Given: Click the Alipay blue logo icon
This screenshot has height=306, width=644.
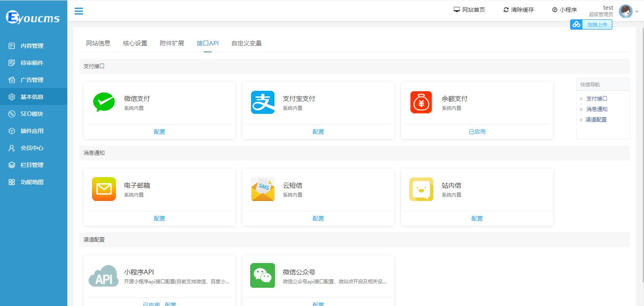Looking at the screenshot, I should click(x=263, y=102).
